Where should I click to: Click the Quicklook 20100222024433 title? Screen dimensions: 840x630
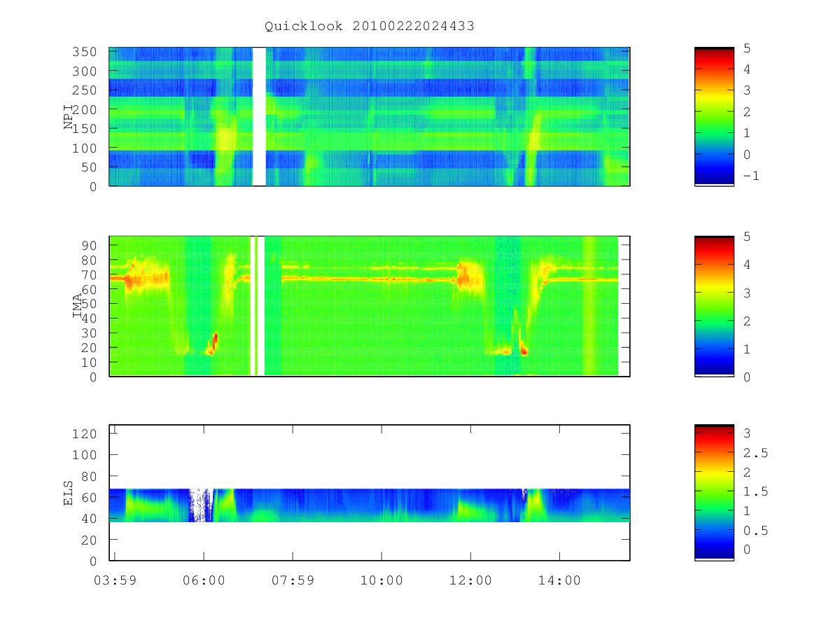pos(370,27)
